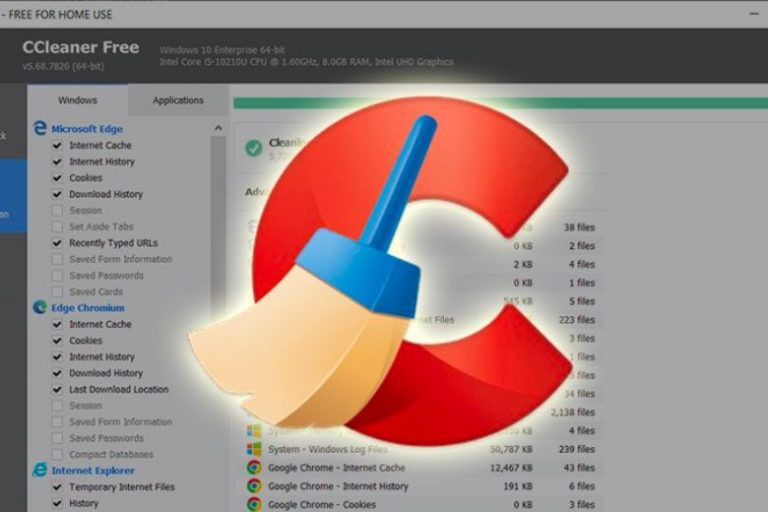Click Chrome icon next to Internet History result

tap(254, 486)
